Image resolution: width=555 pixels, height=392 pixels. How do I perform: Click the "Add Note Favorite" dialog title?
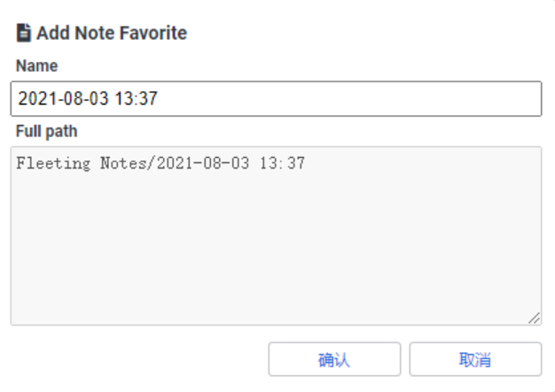pyautogui.click(x=112, y=33)
